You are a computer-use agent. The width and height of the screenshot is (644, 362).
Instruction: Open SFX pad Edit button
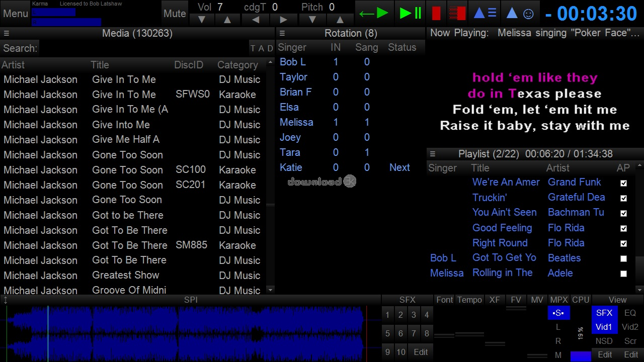(421, 352)
